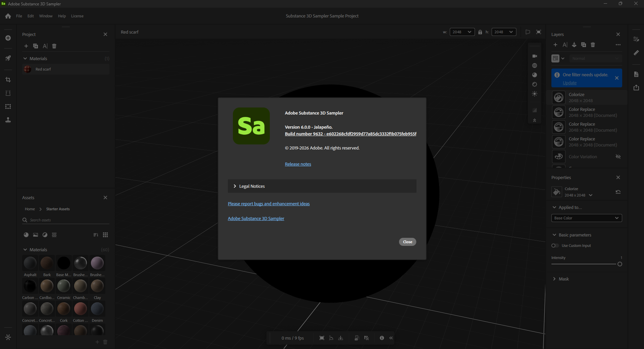Rename the selected Project asset

tap(45, 46)
